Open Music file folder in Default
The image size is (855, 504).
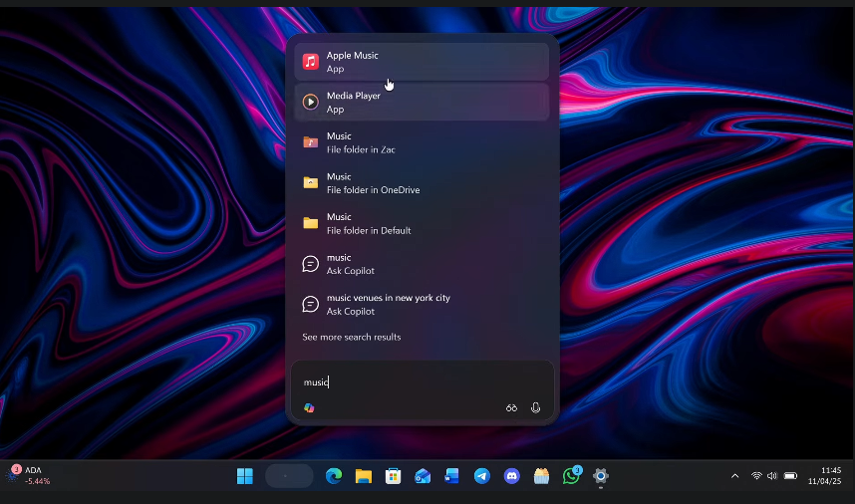[421, 223]
